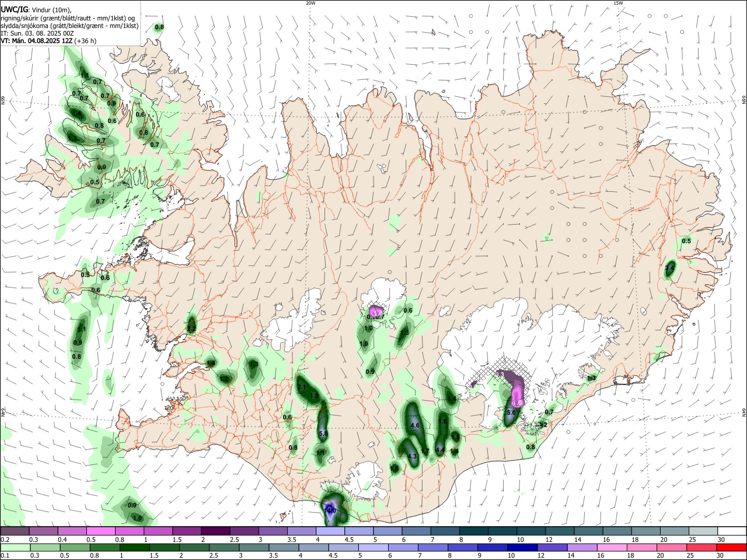Pick the white swatch ending upper legend row
This screenshot has height=560, width=747.
[732, 531]
